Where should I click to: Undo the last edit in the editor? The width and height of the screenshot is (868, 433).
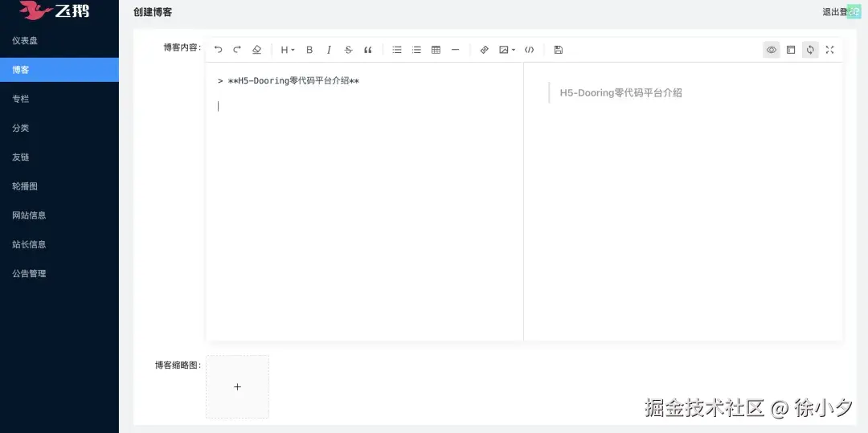coord(218,50)
